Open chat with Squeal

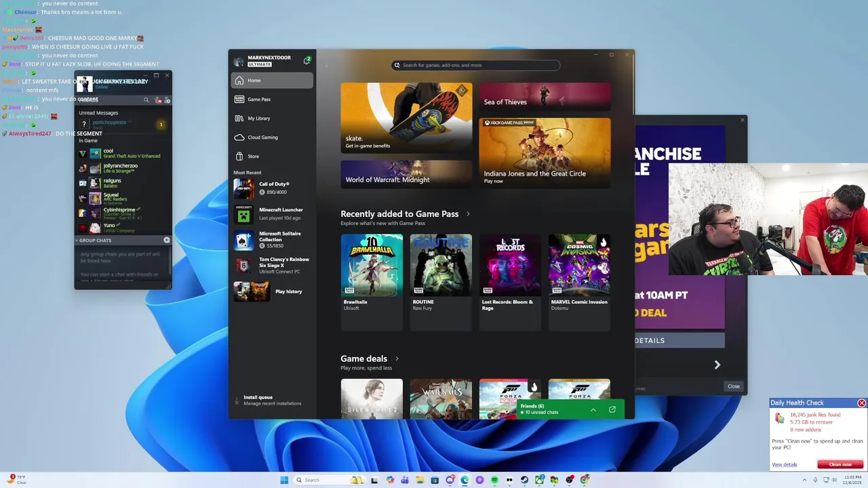point(123,198)
